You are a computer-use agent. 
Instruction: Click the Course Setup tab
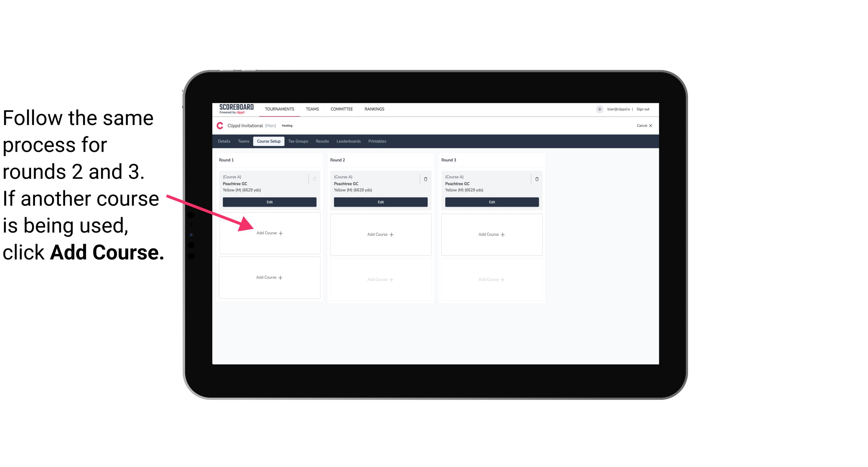tap(268, 142)
